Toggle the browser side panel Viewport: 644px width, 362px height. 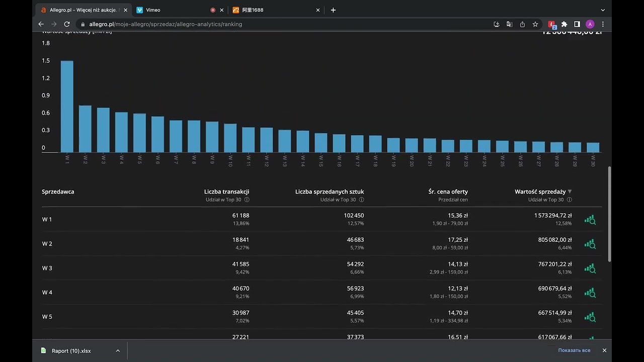577,24
